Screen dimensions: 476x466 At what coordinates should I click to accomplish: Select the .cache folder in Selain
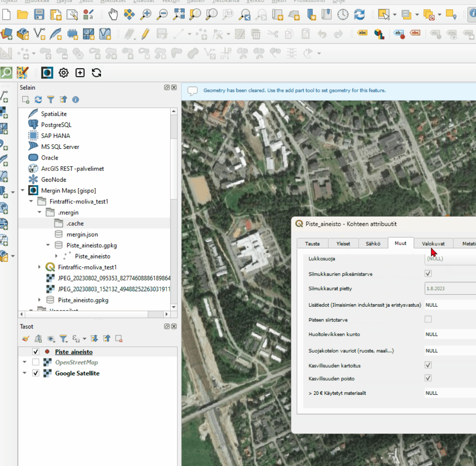coord(75,224)
